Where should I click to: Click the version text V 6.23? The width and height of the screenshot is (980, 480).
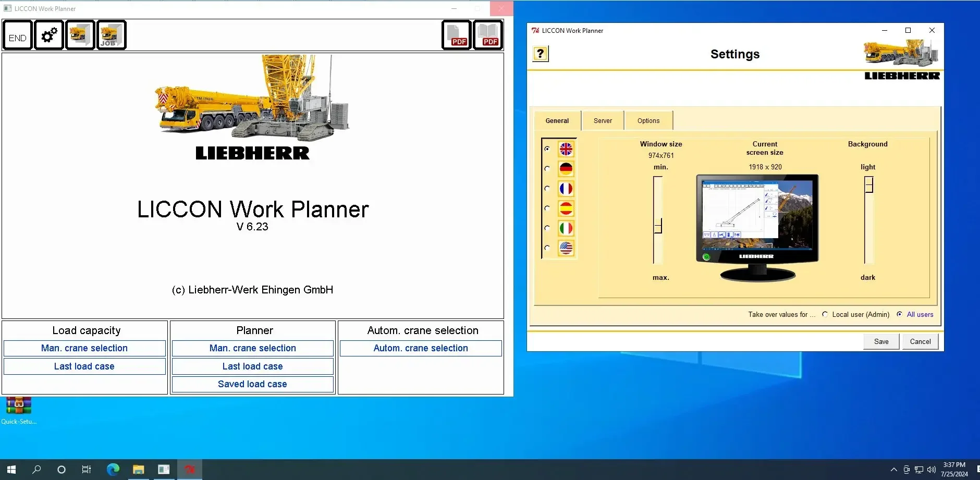pyautogui.click(x=252, y=227)
